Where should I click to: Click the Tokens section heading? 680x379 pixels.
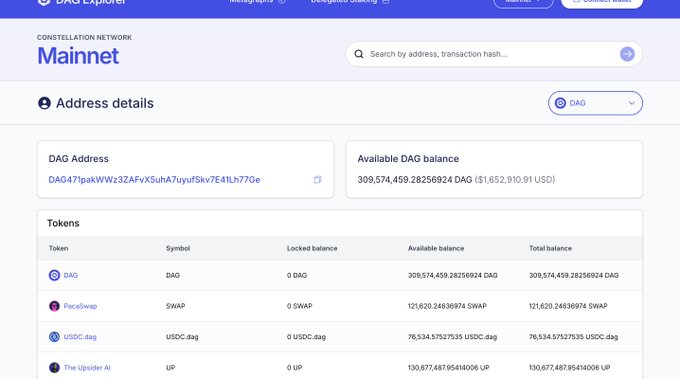tap(63, 223)
